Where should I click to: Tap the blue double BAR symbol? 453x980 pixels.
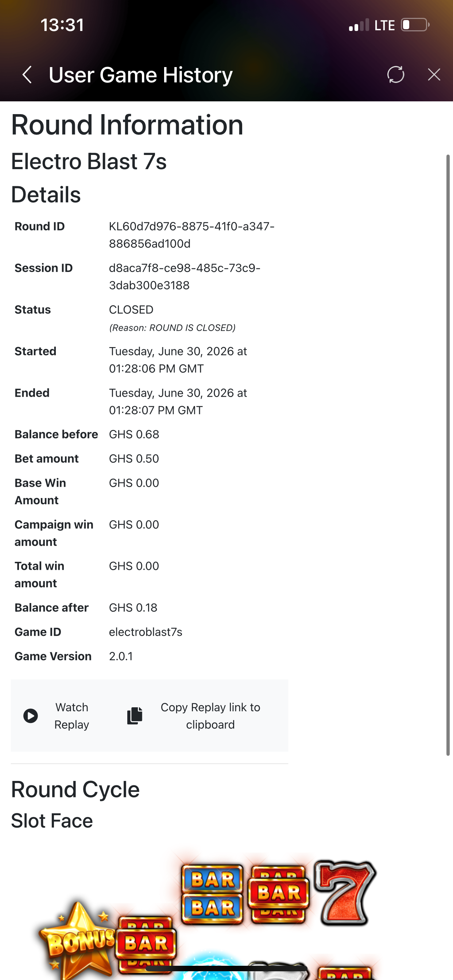[x=212, y=894]
